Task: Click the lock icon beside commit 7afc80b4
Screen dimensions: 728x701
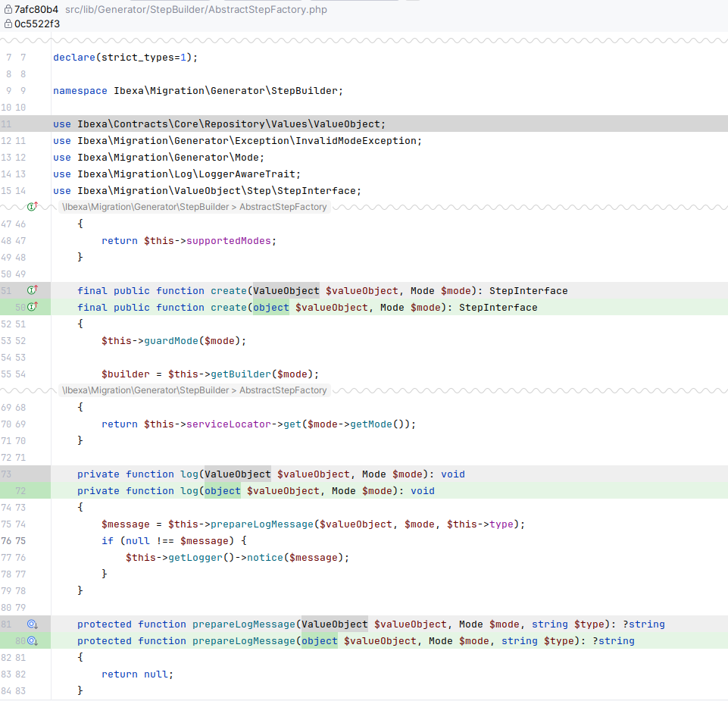Action: pyautogui.click(x=8, y=11)
